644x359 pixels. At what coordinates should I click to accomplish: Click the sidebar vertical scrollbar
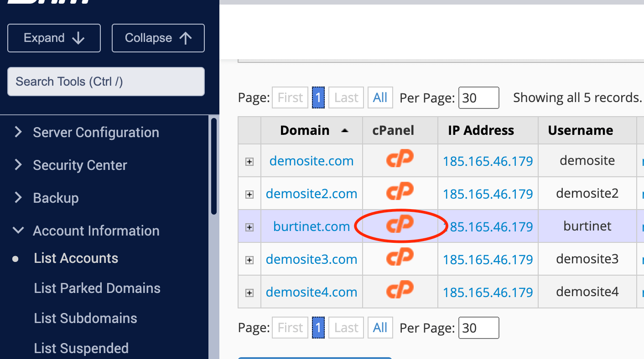pos(214,166)
